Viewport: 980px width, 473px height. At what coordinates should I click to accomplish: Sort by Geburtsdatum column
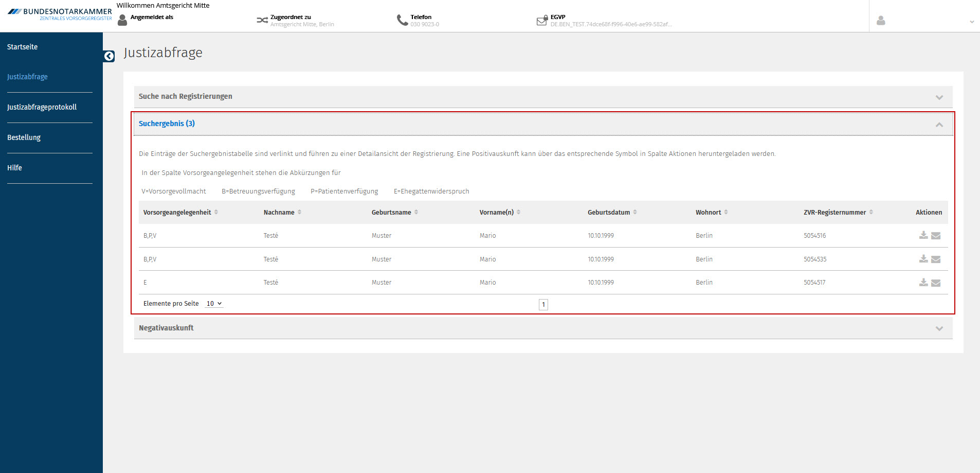pyautogui.click(x=635, y=212)
